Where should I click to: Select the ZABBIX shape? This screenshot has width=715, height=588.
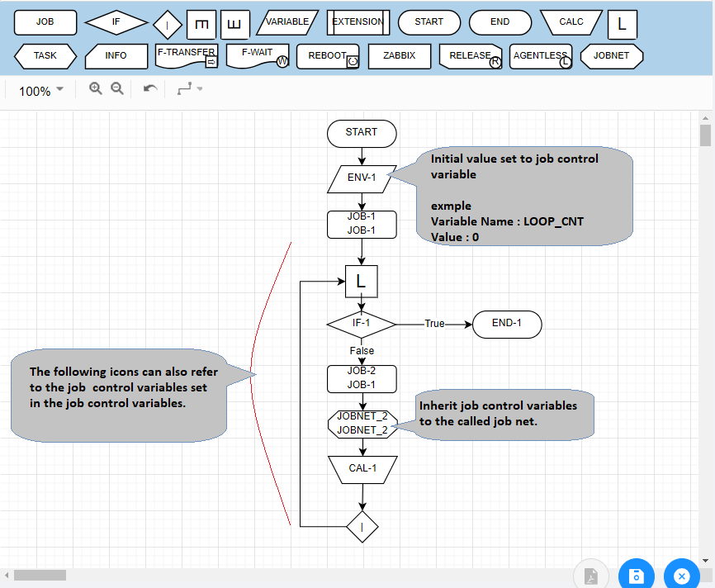(400, 56)
